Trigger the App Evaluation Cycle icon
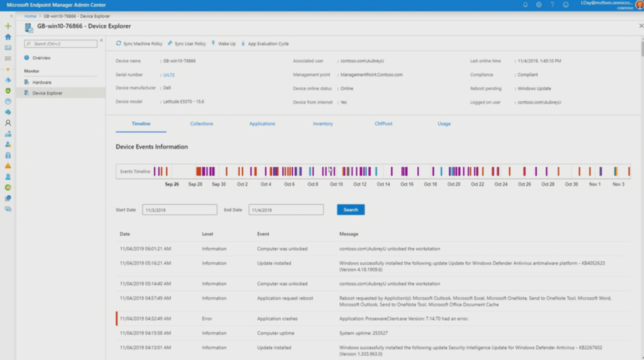This screenshot has width=644, height=360. [243, 43]
